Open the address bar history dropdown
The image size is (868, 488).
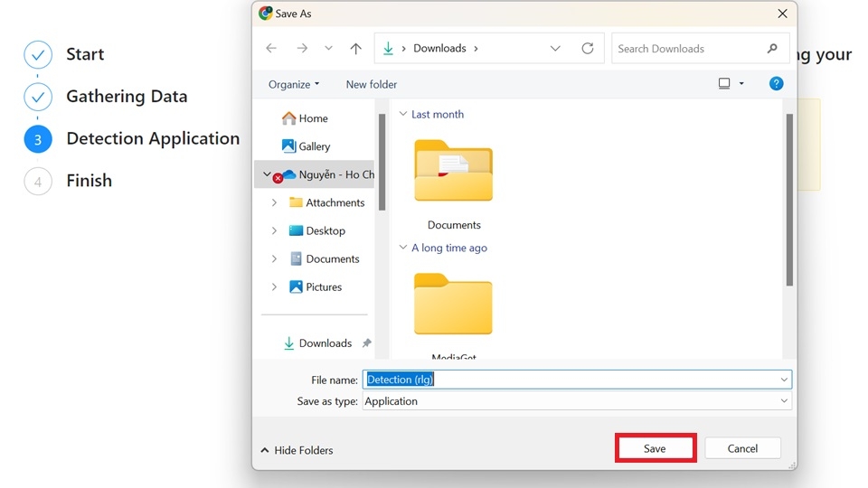point(555,48)
